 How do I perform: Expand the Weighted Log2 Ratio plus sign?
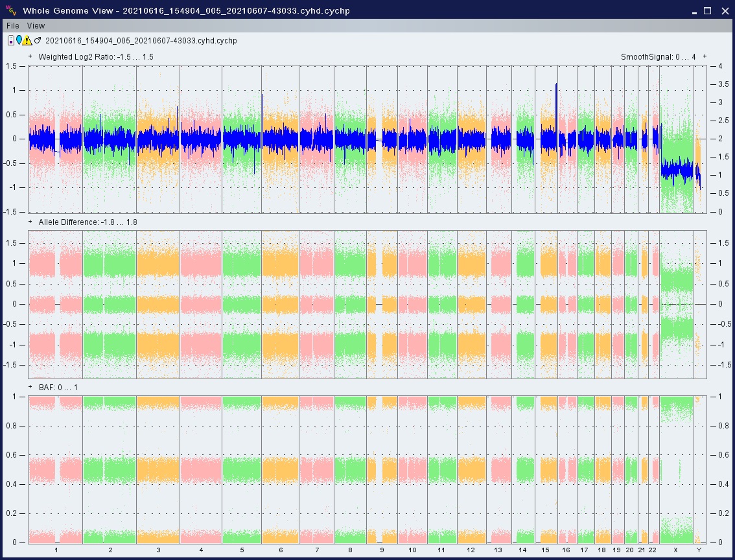pyautogui.click(x=30, y=57)
